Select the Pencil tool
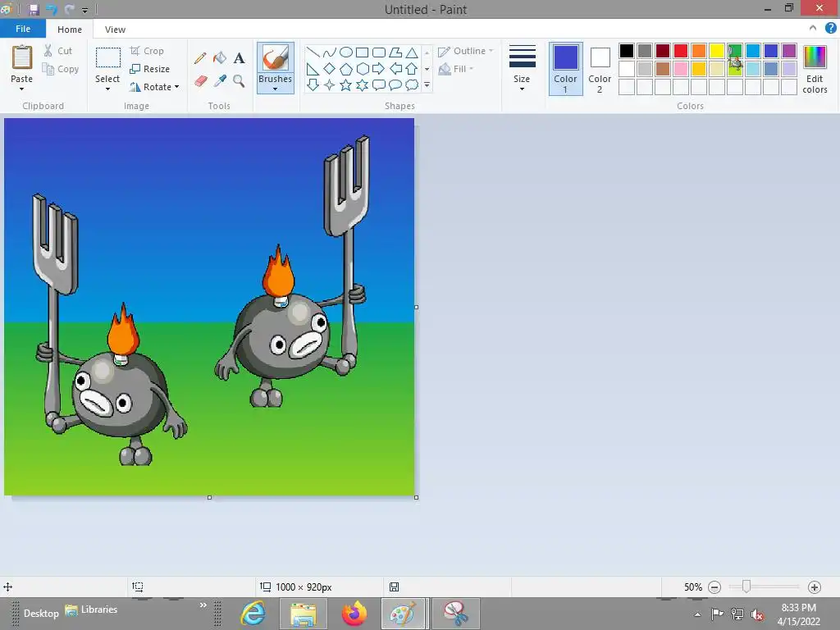The height and width of the screenshot is (630, 840). (200, 58)
